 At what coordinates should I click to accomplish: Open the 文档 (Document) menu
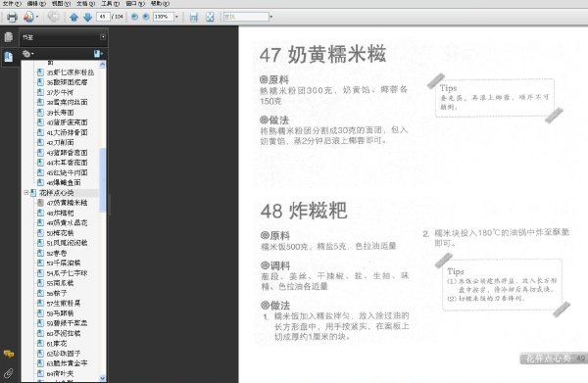tap(86, 3)
